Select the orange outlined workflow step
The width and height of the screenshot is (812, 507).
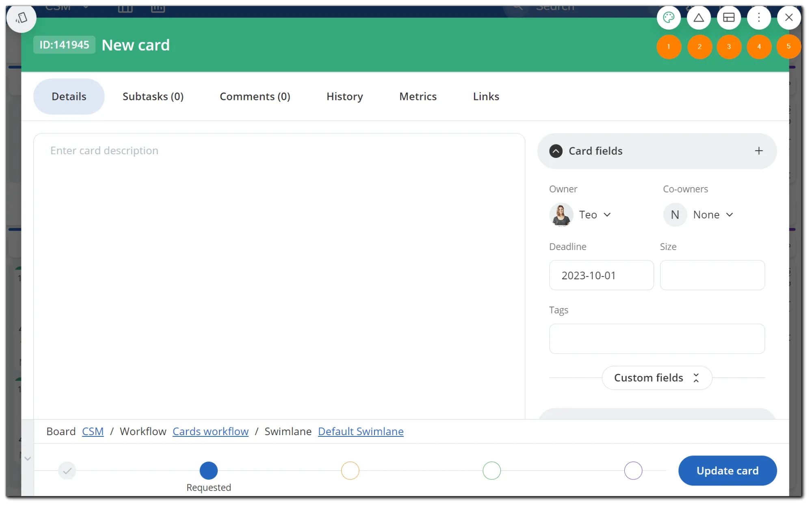tap(350, 470)
